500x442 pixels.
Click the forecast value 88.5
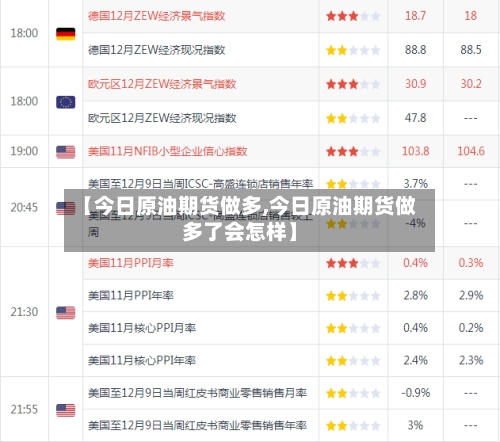click(471, 50)
